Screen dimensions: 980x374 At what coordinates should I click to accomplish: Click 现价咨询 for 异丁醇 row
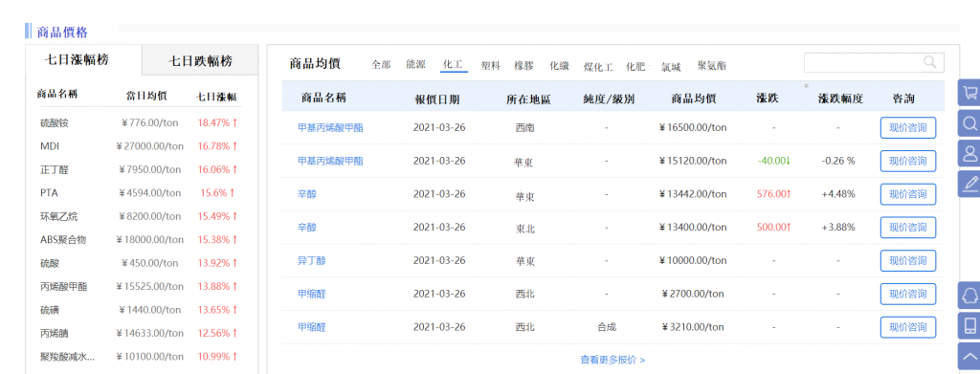click(x=908, y=260)
